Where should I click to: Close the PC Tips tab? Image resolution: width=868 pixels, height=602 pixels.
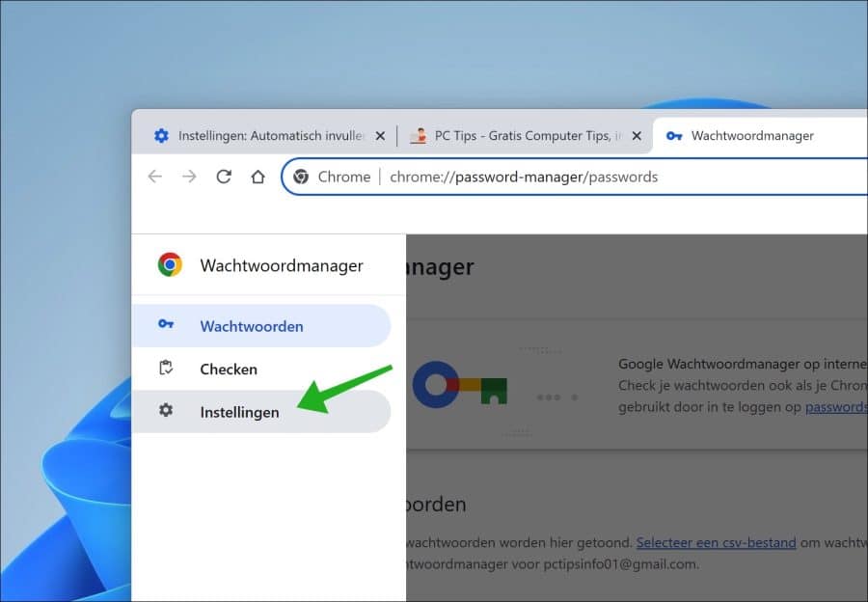tap(637, 136)
